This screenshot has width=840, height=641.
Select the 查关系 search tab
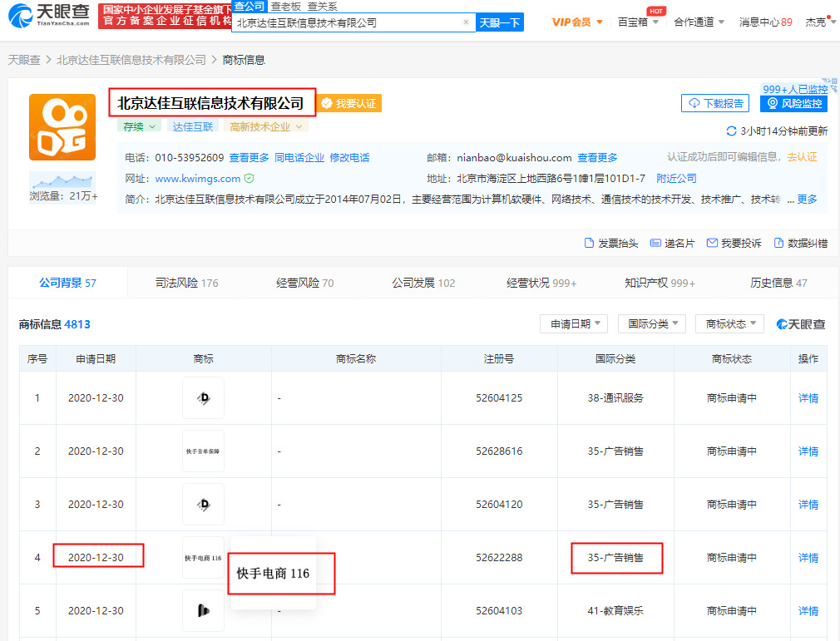322,7
